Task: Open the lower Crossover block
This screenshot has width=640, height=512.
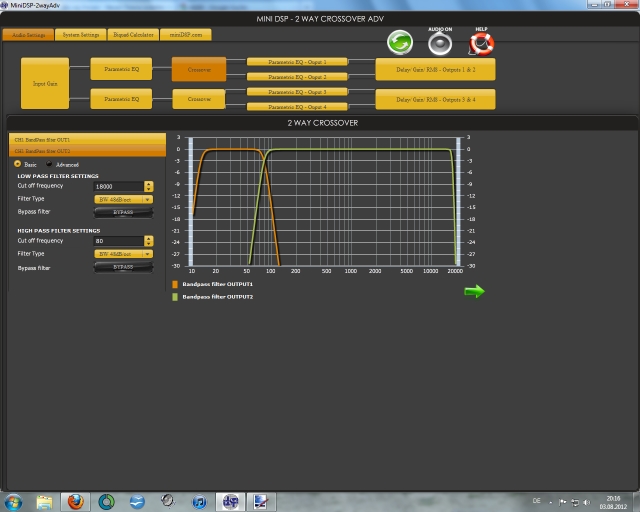Action: coord(199,99)
